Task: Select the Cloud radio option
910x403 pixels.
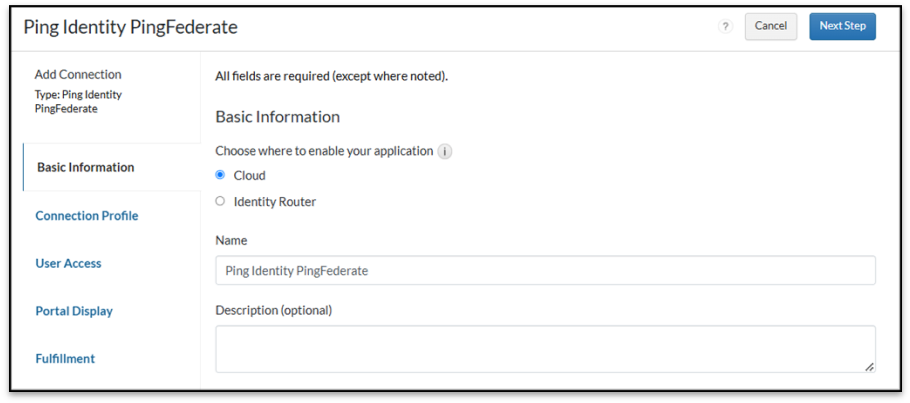Action: coord(221,175)
